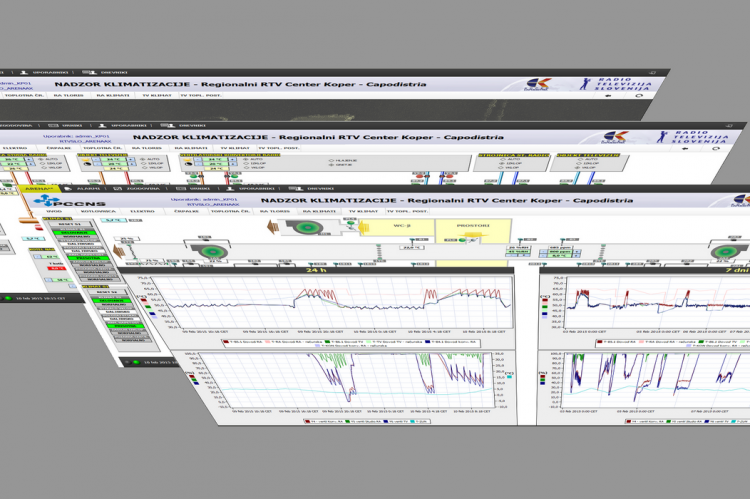The height and width of the screenshot is (499, 750).
Task: Click back arrow icon in middle window
Action: tap(685, 148)
